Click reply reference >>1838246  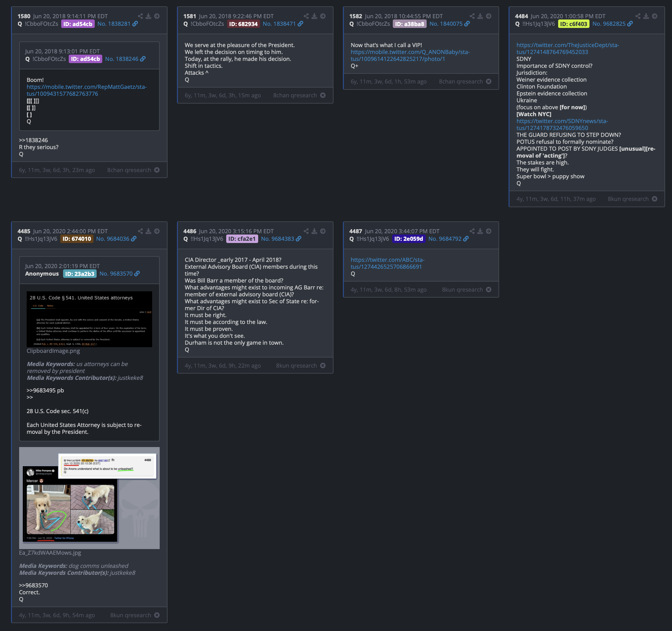[x=34, y=140]
